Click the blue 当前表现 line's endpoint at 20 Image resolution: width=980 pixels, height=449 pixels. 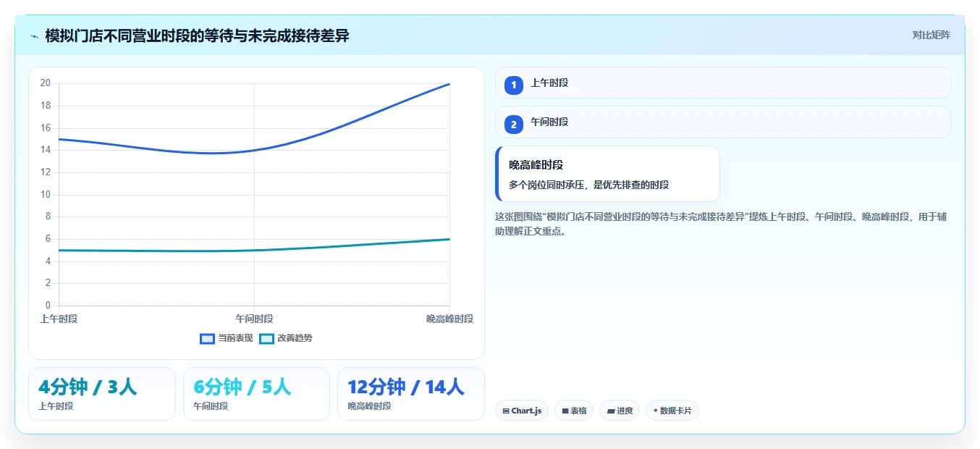tap(449, 84)
